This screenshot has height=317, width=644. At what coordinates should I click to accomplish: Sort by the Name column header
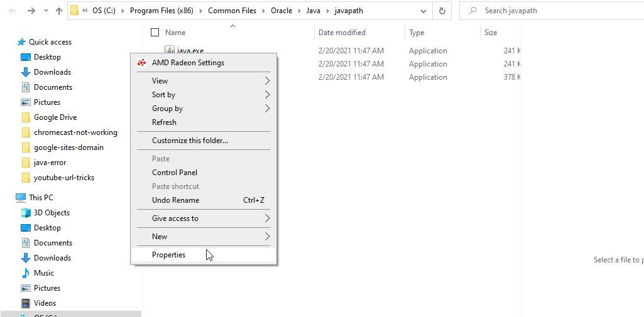pos(175,33)
